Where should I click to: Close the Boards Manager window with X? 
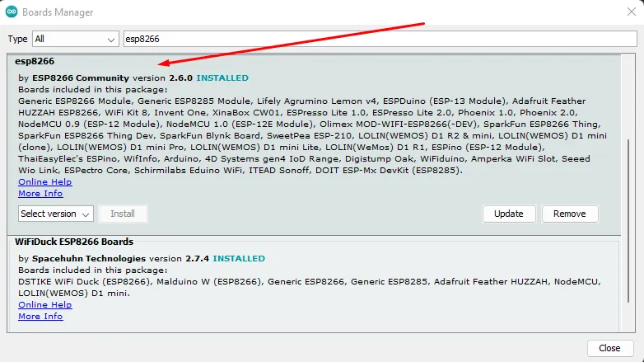(x=632, y=12)
